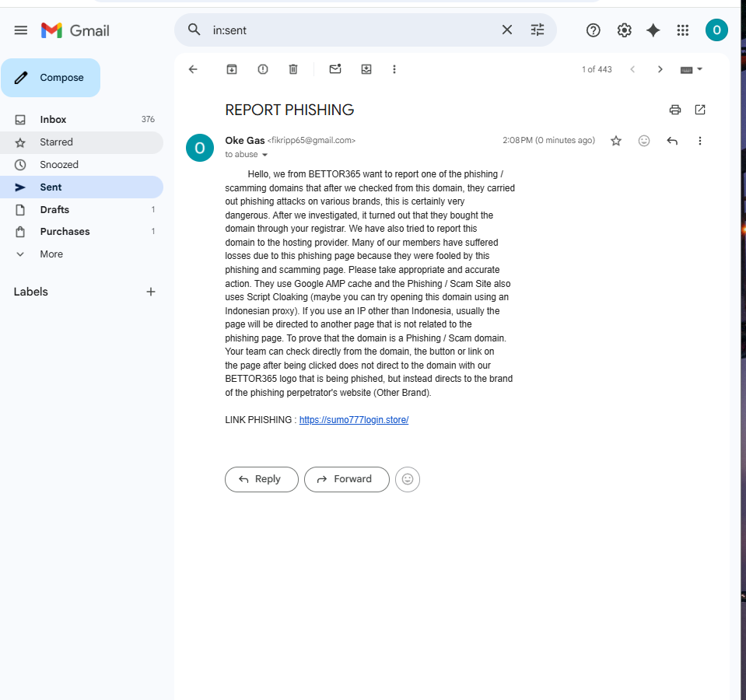Open the main menu hamburger icon

(20, 30)
